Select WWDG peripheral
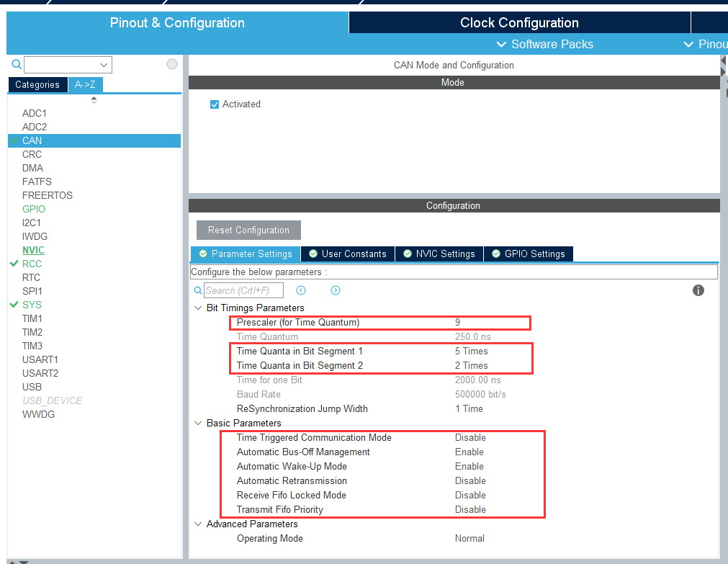The width and height of the screenshot is (728, 564). 38,414
